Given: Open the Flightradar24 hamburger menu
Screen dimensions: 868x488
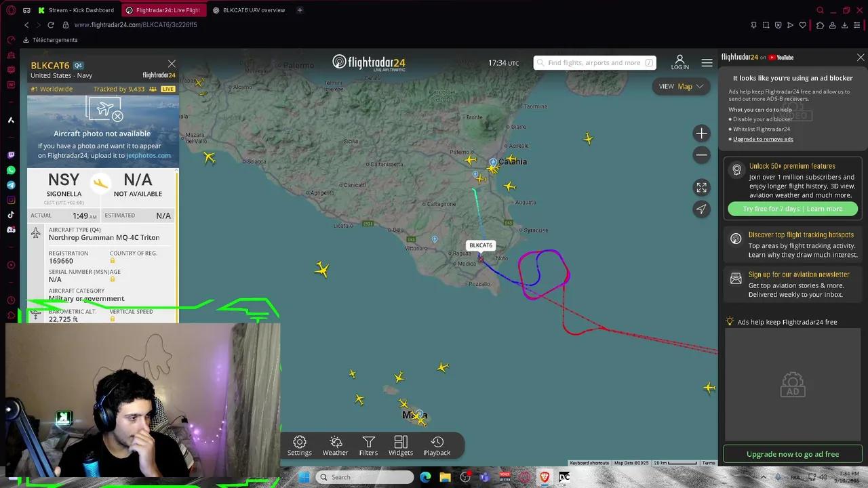Looking at the screenshot, I should [x=707, y=62].
